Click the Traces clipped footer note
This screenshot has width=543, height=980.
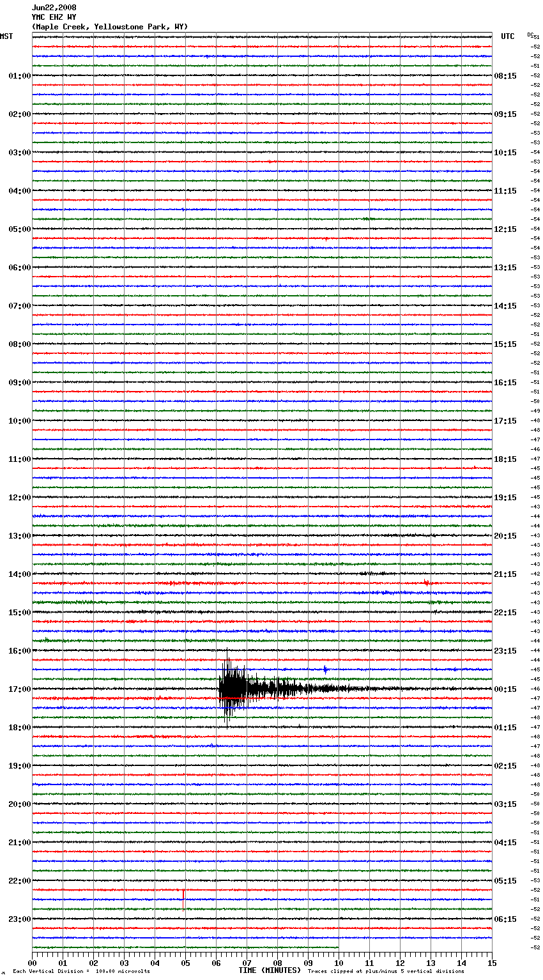(386, 972)
